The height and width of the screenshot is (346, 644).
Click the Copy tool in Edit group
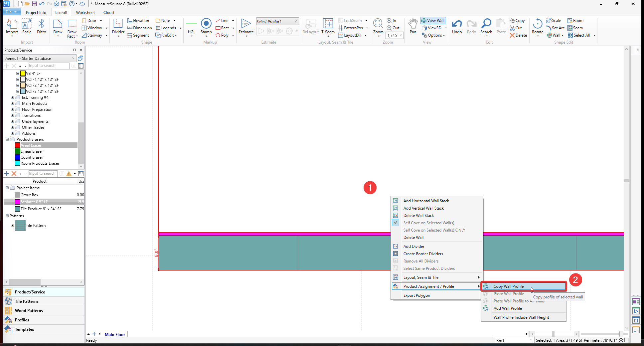click(x=517, y=21)
